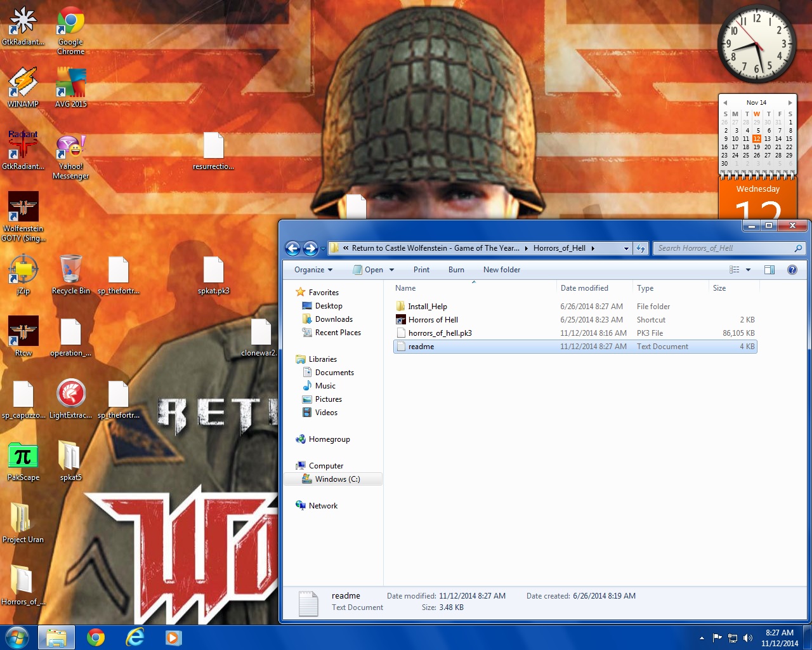Click Print in the Explorer toolbar
Image resolution: width=812 pixels, height=650 pixels.
click(421, 270)
